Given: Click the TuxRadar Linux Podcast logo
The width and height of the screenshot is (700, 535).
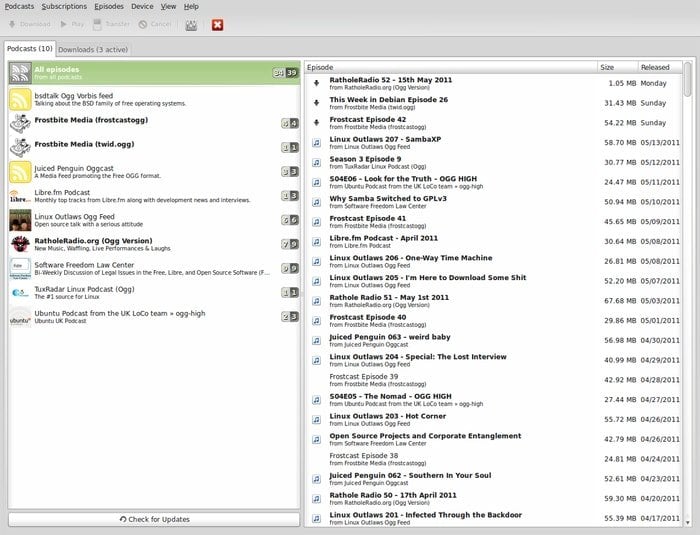Looking at the screenshot, I should (20, 293).
